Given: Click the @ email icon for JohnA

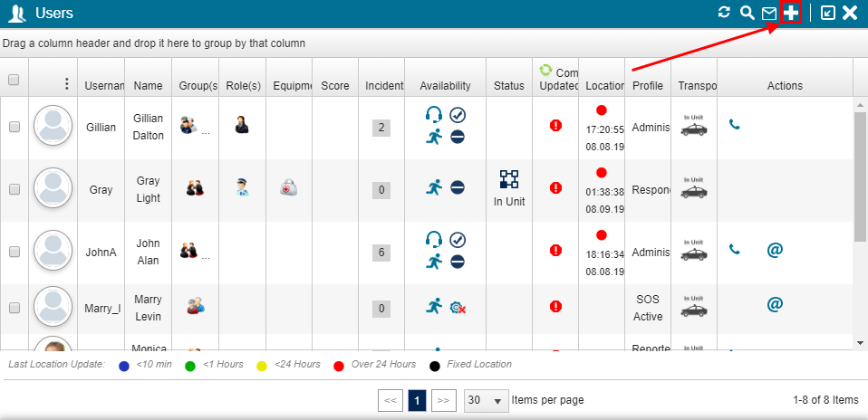Looking at the screenshot, I should tap(775, 249).
